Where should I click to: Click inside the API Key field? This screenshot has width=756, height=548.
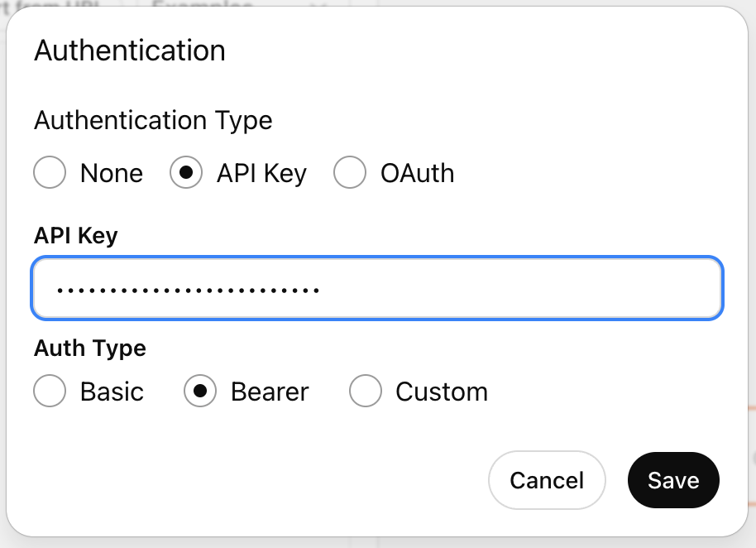coord(377,287)
